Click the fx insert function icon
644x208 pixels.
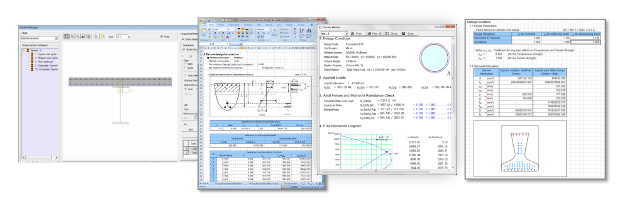point(241,44)
